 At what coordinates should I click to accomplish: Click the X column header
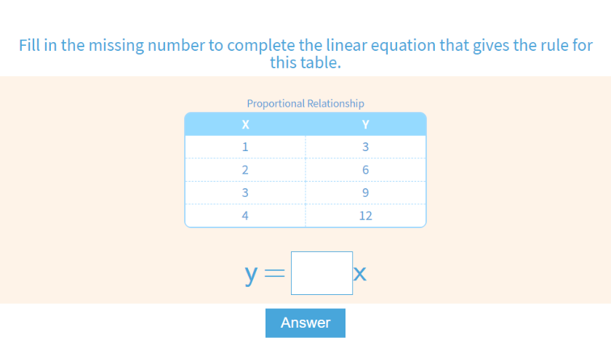tap(245, 124)
